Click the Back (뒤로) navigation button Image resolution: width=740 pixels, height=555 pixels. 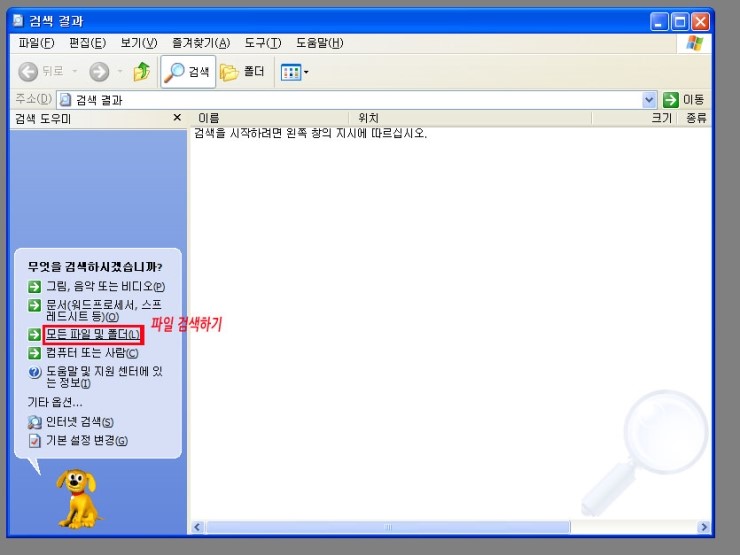click(41, 72)
